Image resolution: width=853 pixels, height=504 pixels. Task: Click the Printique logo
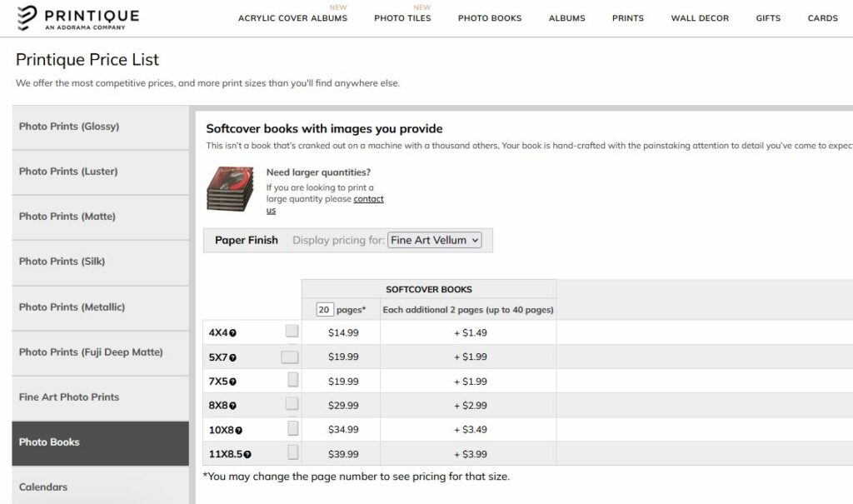coord(77,18)
